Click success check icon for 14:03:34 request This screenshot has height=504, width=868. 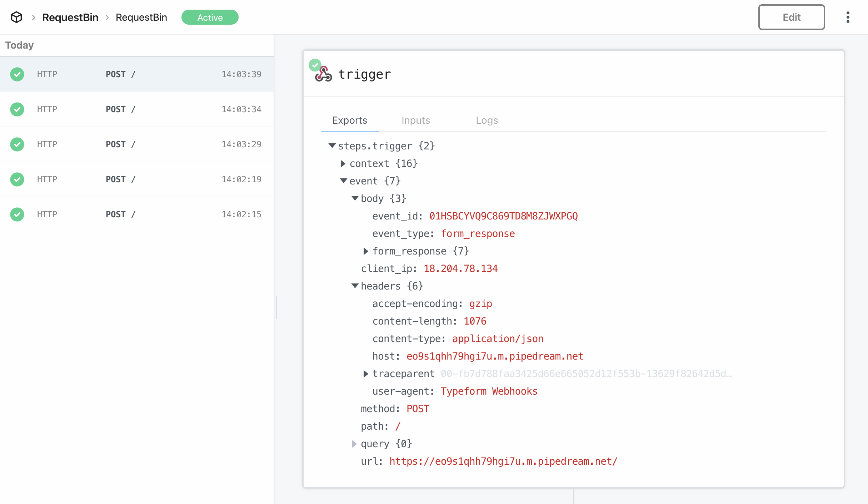(17, 109)
